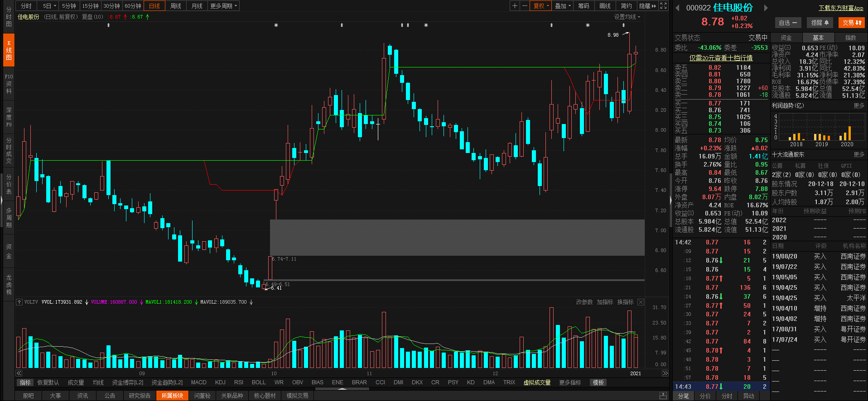Open 龙虎榜 sidebar item
This screenshot has width=868, height=401.
coord(9,285)
